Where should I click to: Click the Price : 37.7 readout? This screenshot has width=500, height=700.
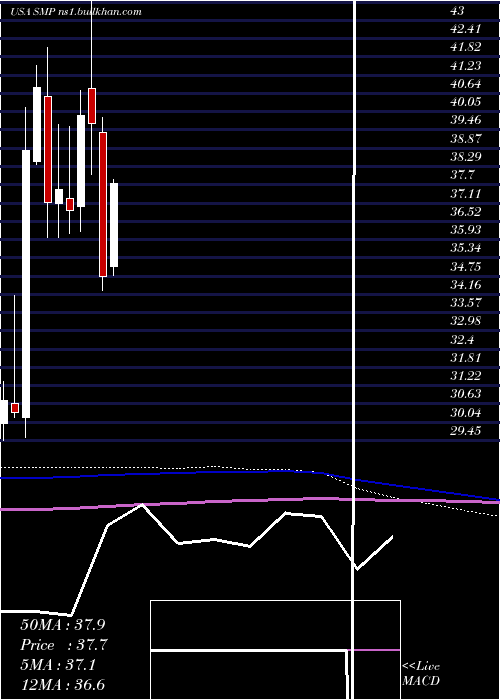64,645
